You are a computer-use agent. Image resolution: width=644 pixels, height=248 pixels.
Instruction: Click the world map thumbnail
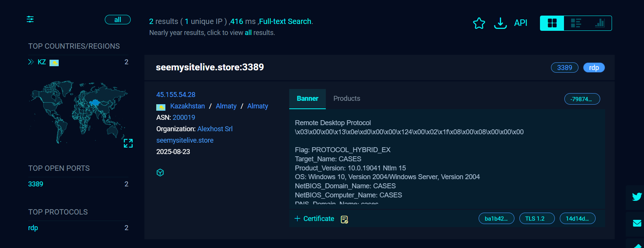pyautogui.click(x=78, y=110)
